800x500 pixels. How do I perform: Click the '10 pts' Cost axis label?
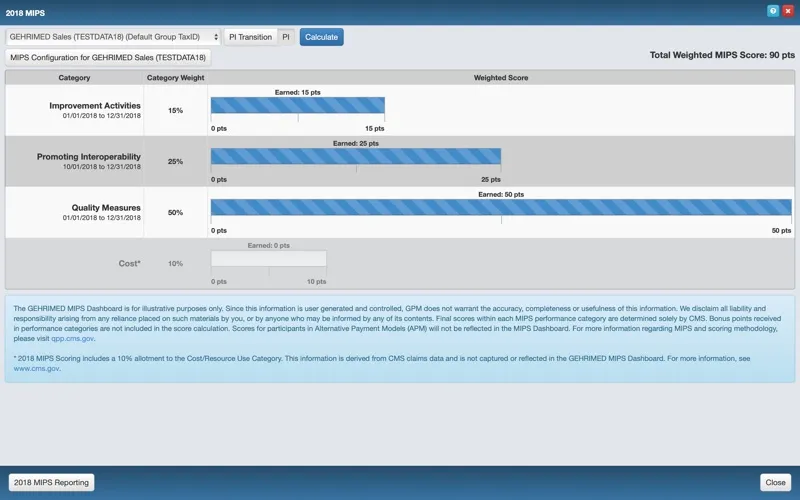pos(316,282)
